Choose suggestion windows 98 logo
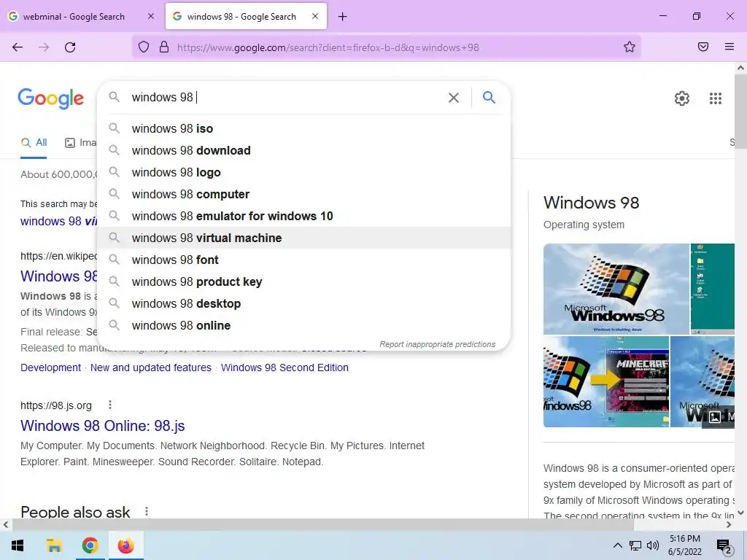This screenshot has width=747, height=560. tap(303, 172)
